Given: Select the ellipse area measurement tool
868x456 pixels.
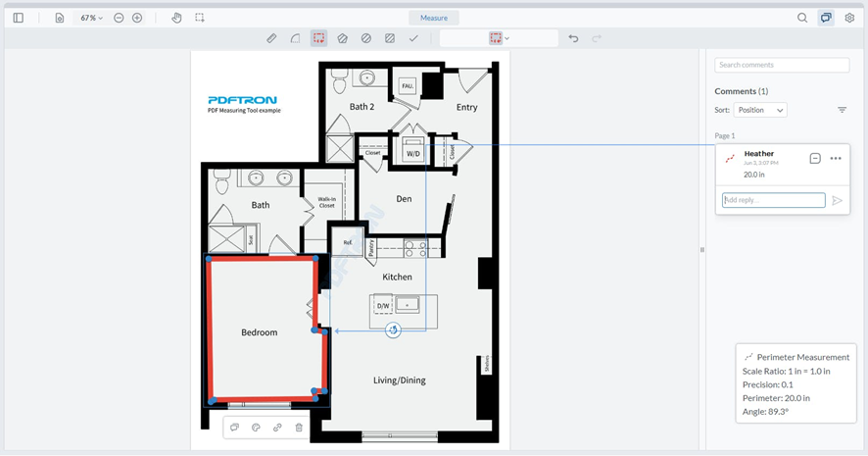Looking at the screenshot, I should tap(365, 38).
